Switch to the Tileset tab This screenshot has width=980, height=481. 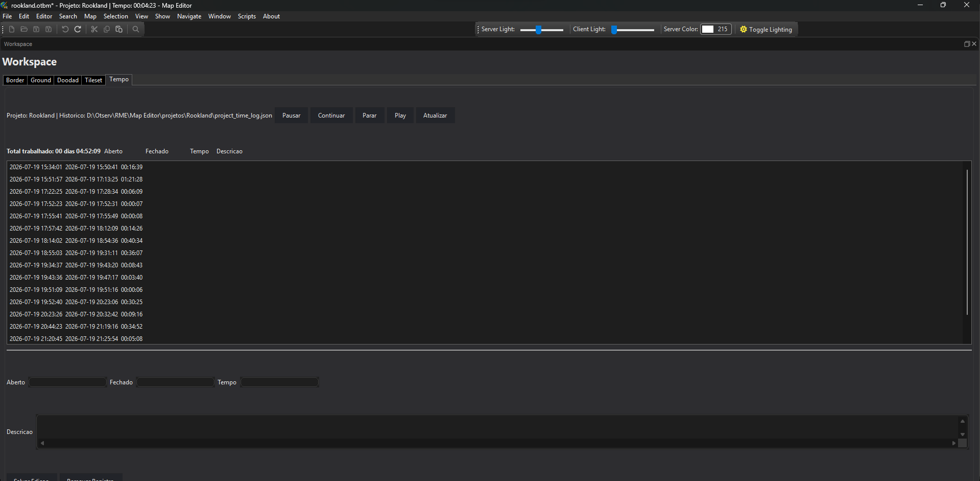pos(93,80)
